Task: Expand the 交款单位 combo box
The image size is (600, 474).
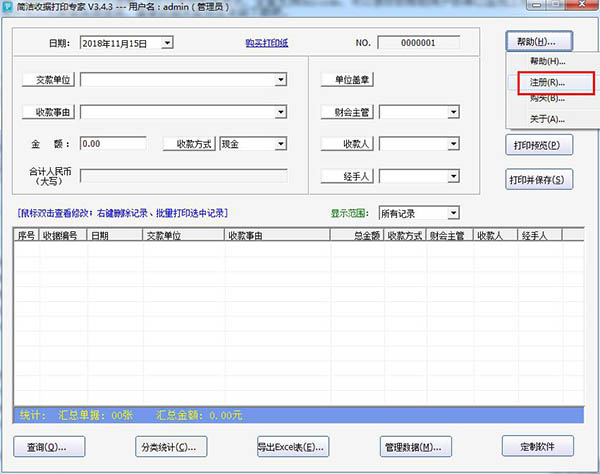Action: [281, 80]
